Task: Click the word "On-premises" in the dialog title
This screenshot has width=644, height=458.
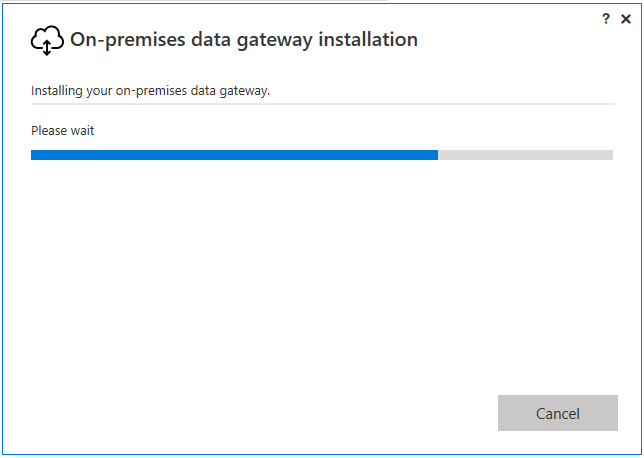Action: pos(130,40)
